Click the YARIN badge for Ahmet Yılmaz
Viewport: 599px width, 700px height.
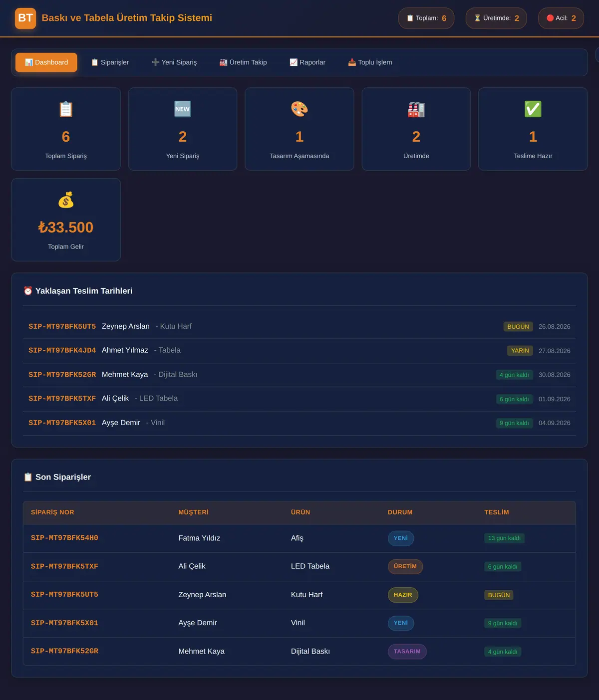tap(520, 351)
